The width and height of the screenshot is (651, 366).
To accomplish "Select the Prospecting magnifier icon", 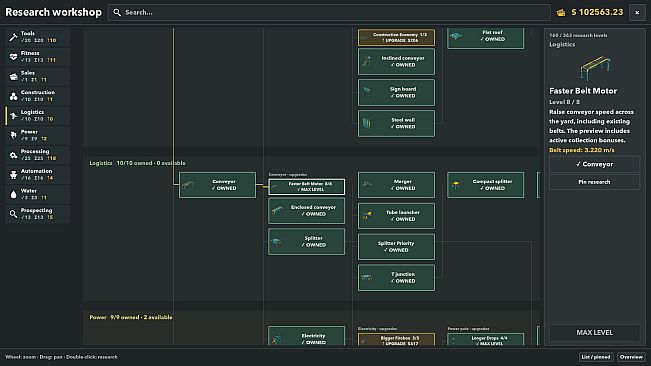I will [x=13, y=214].
